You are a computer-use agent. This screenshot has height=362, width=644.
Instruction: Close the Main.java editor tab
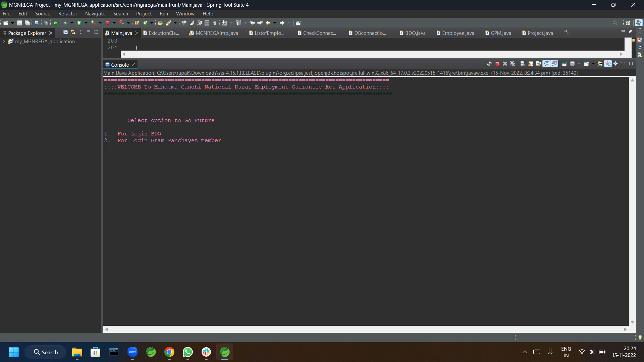137,33
